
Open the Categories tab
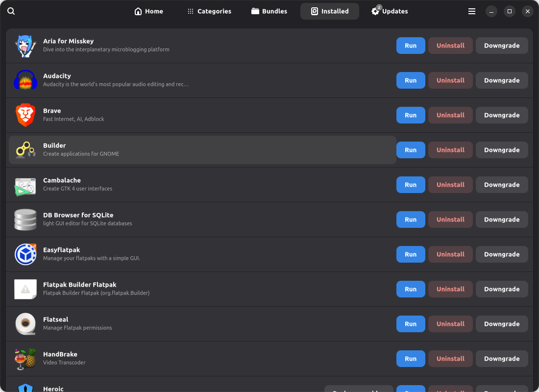209,11
